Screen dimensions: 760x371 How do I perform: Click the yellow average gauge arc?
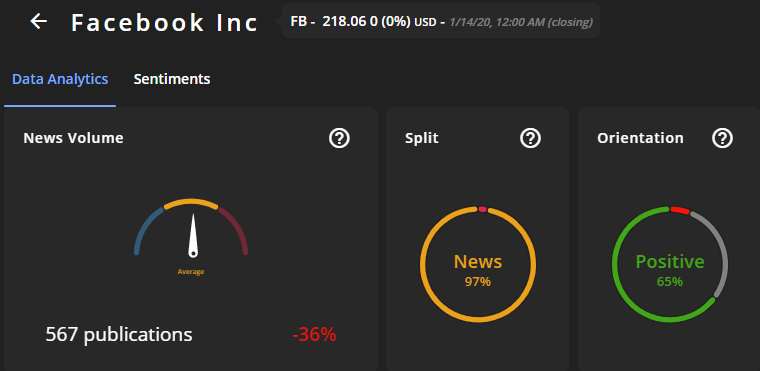(191, 202)
